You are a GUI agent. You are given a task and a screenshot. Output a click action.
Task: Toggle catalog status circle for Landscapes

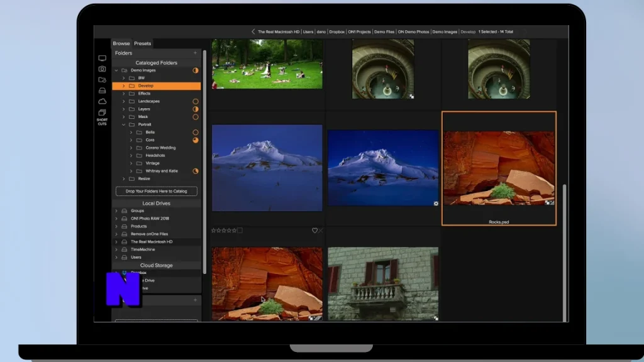click(196, 101)
